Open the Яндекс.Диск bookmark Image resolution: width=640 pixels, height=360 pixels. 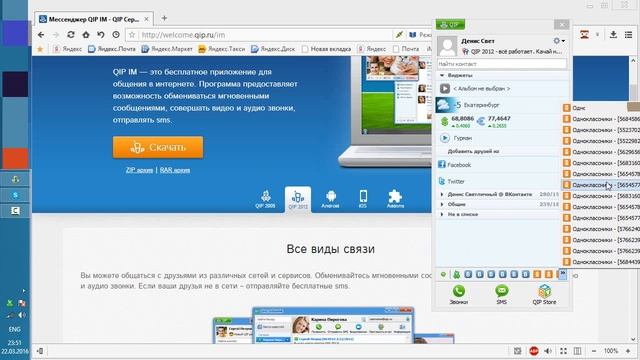pyautogui.click(x=273, y=49)
